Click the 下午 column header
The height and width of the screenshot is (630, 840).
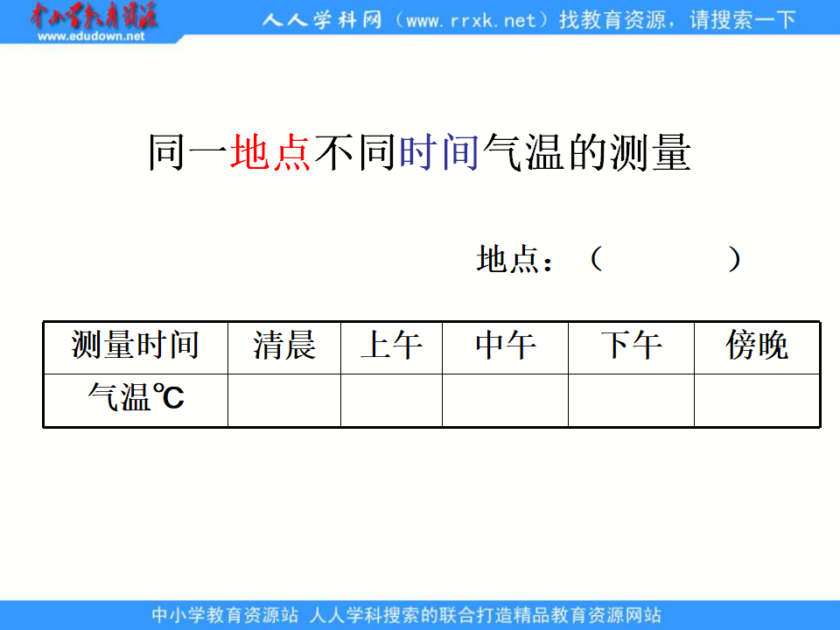click(631, 347)
